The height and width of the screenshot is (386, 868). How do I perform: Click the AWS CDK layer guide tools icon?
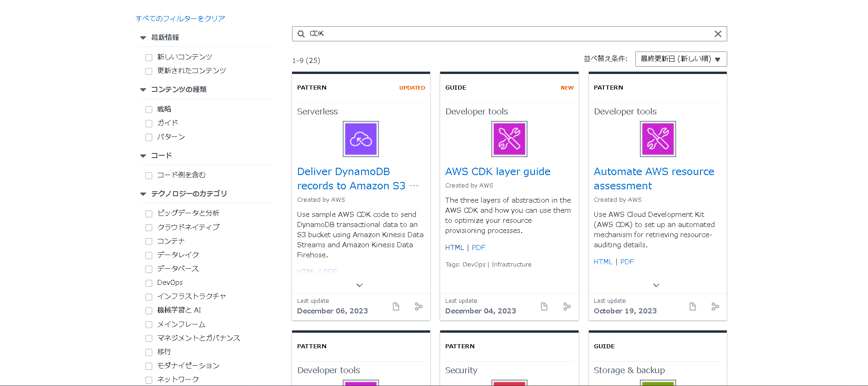click(x=509, y=139)
